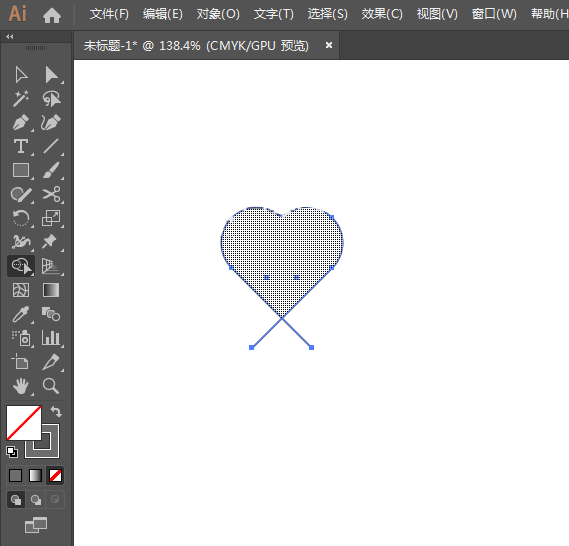Select the Gradient tool

51,290
